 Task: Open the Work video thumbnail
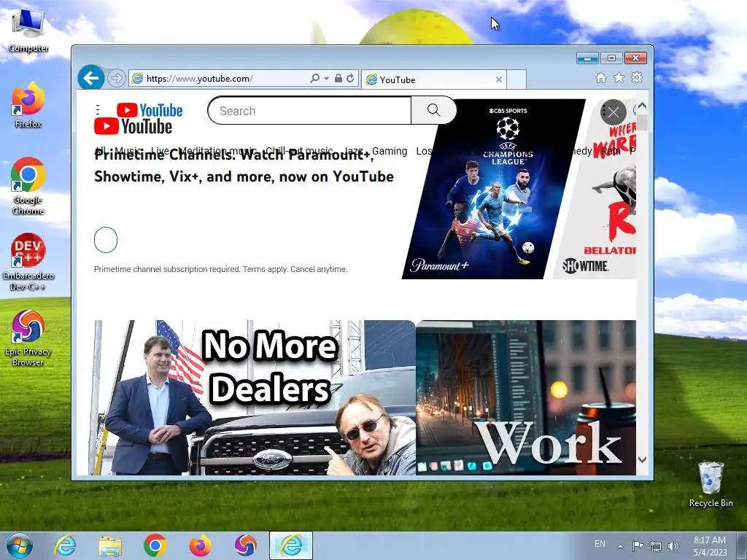pyautogui.click(x=526, y=397)
